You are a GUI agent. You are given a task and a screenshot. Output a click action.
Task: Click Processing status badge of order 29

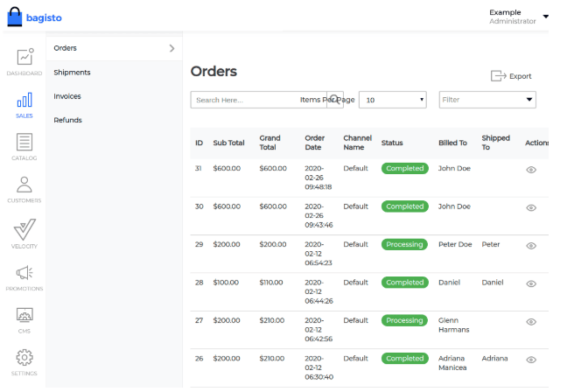[404, 244]
